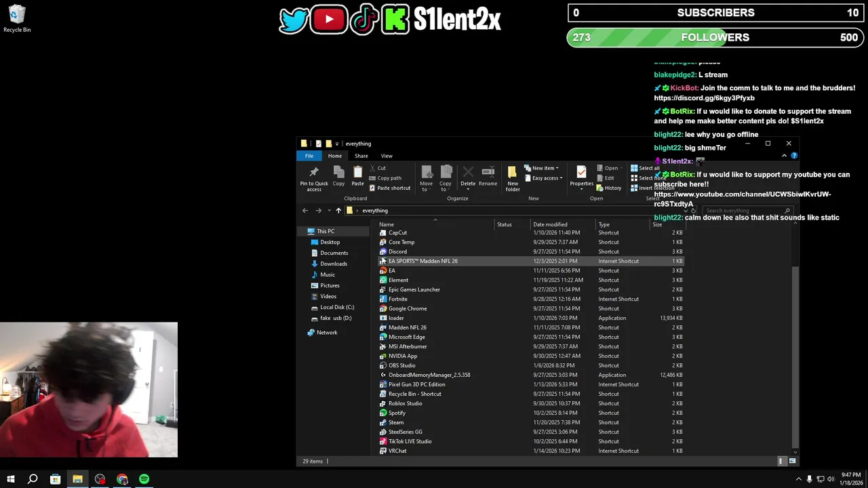This screenshot has width=868, height=488.
Task: Switch to the Home ribbon tab
Action: pos(335,156)
